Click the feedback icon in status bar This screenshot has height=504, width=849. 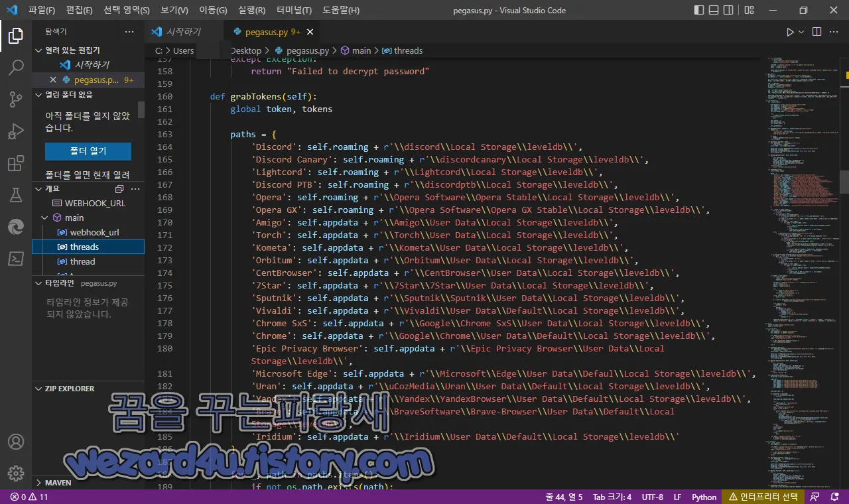coord(816,497)
